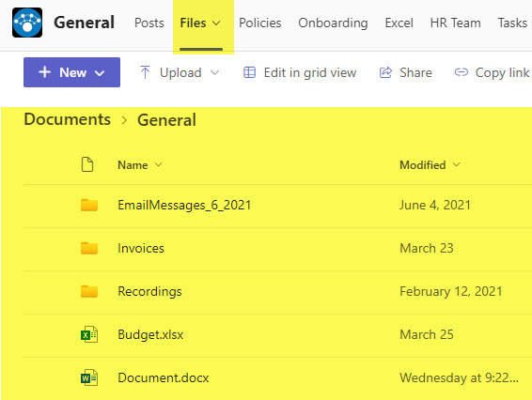Viewport: 532px width, 400px height.
Task: Click the June 4, 2021 modified date
Action: [435, 205]
